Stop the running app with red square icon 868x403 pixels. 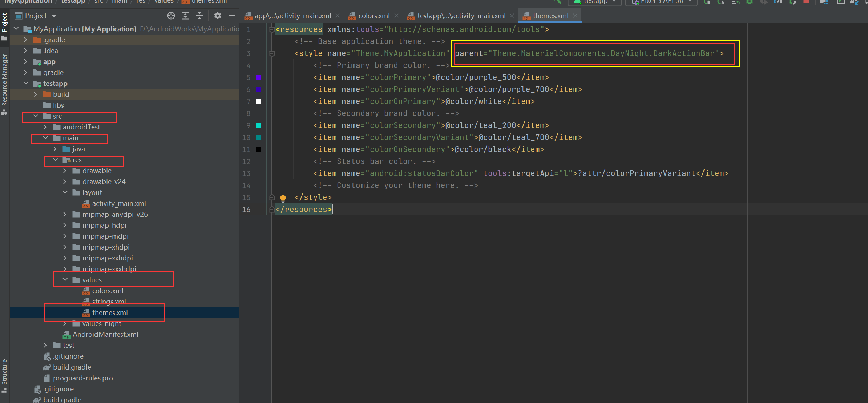(806, 2)
